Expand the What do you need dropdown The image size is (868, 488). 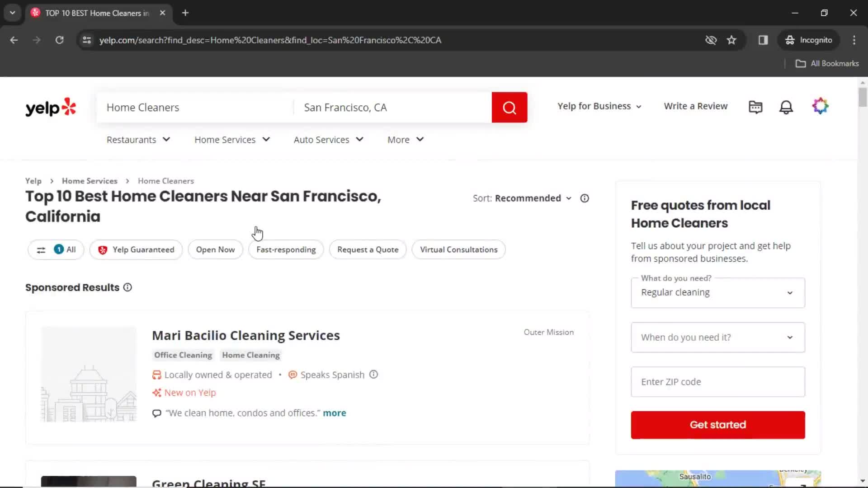pos(718,292)
